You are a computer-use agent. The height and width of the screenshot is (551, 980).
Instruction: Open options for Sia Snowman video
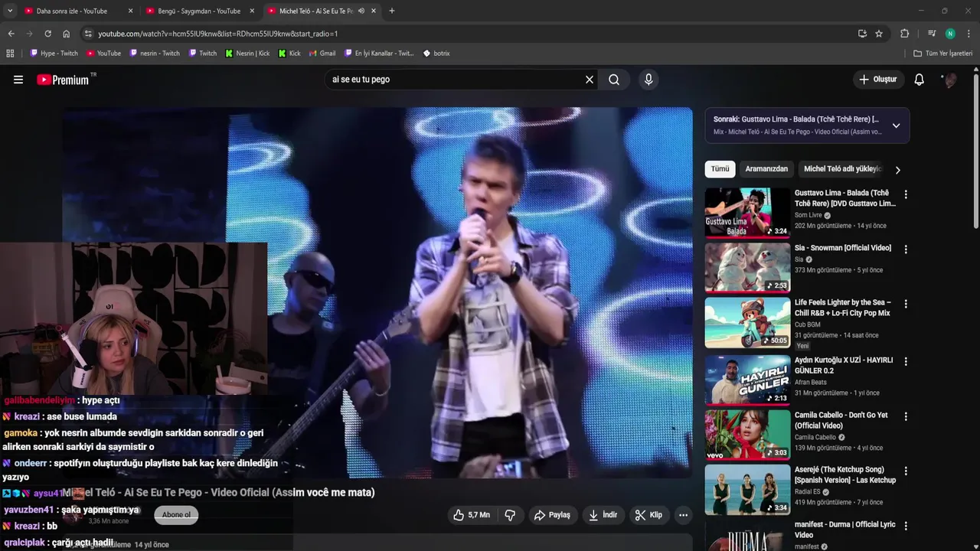coord(906,249)
